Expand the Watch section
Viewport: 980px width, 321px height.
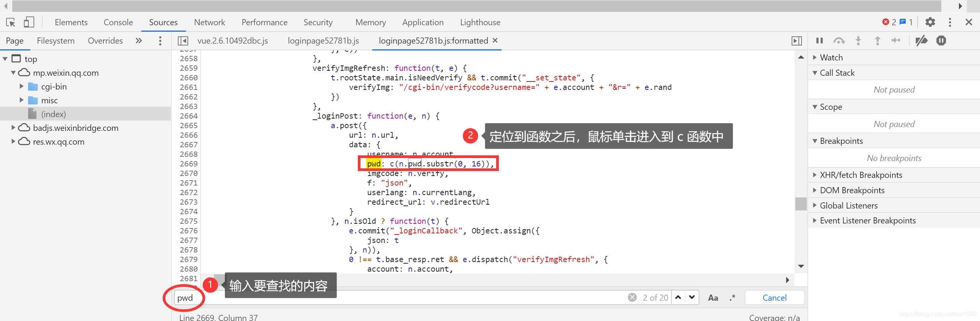[x=893, y=57]
